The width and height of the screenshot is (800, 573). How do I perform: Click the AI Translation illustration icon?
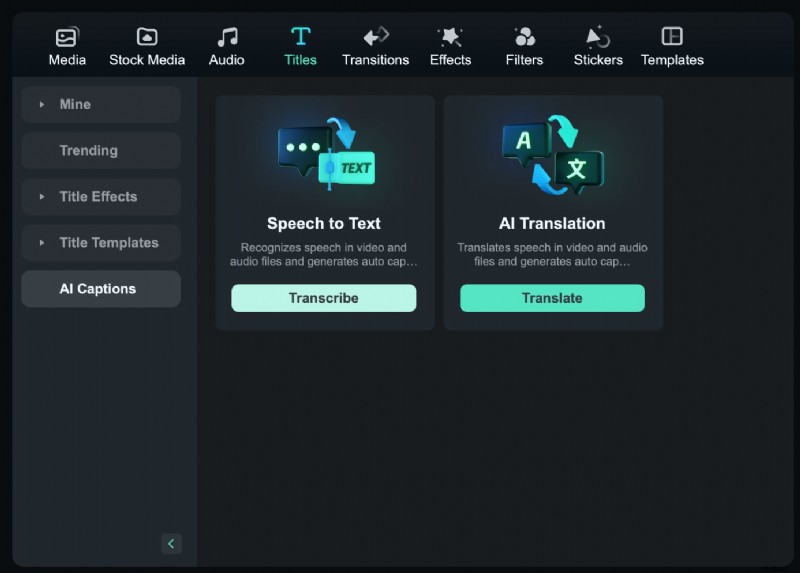point(552,155)
